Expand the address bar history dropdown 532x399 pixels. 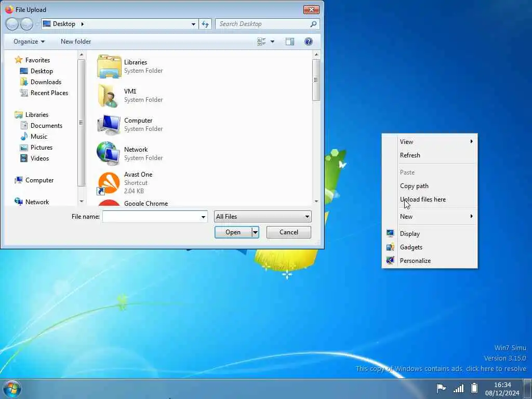[193, 24]
